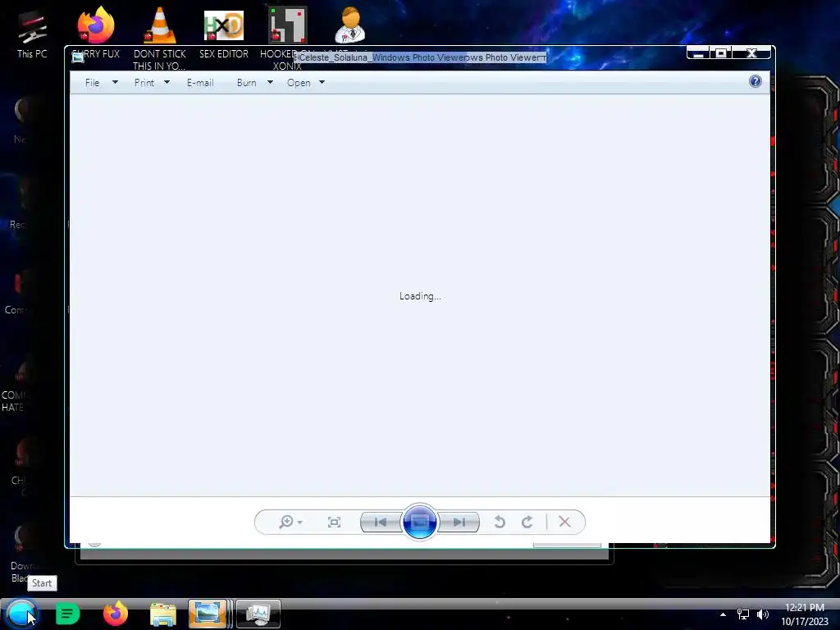Click the volume speaker tray icon
The height and width of the screenshot is (630, 840).
[763, 614]
